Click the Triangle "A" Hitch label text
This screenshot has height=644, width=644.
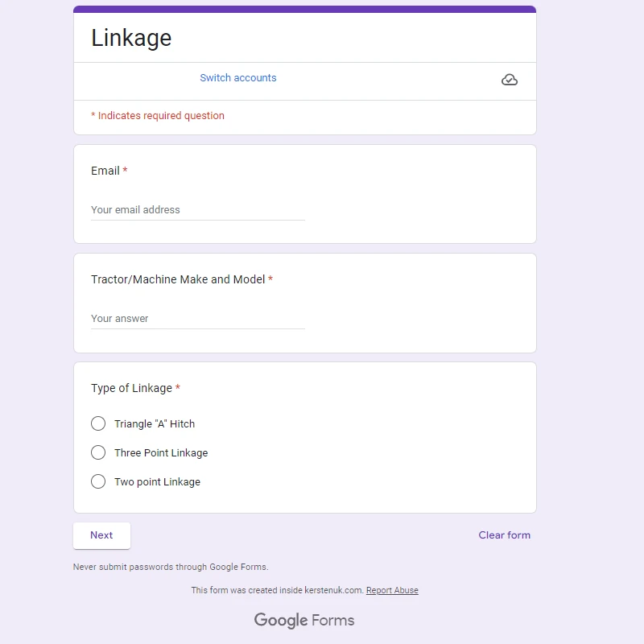click(x=155, y=424)
